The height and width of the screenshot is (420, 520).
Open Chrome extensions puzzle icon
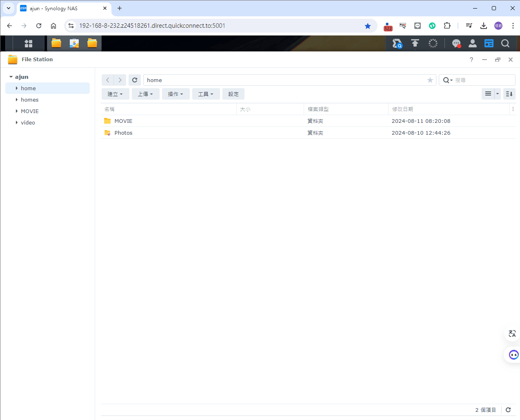click(x=447, y=26)
